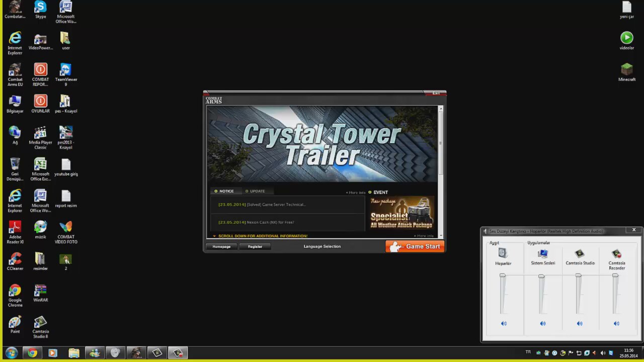Image resolution: width=644 pixels, height=362 pixels.
Task: Open Adobe Reader XI desktop icon
Action: pyautogui.click(x=15, y=232)
